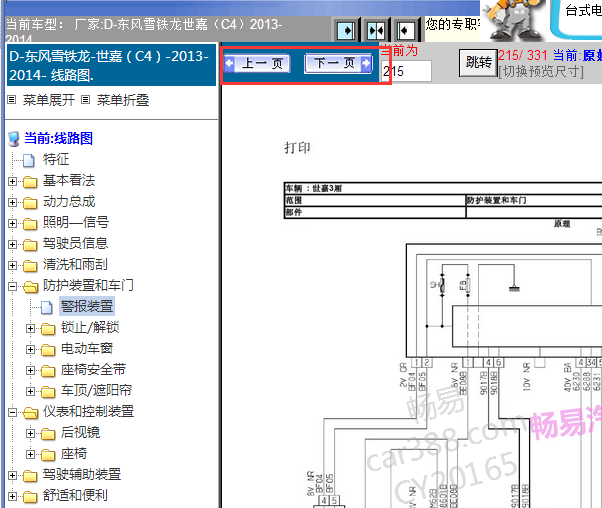Click the mechanic mascot image
Image resolution: width=602 pixels, height=508 pixels.
pyautogui.click(x=513, y=20)
